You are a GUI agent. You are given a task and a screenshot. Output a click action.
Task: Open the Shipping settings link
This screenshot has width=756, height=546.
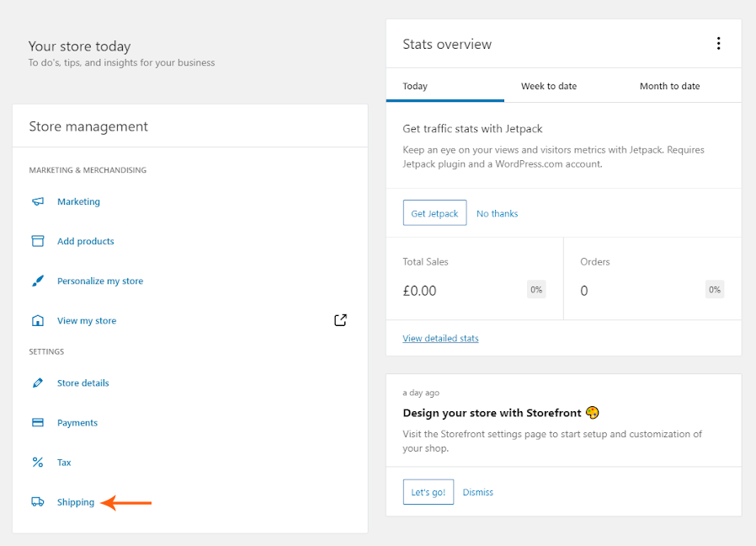click(76, 502)
